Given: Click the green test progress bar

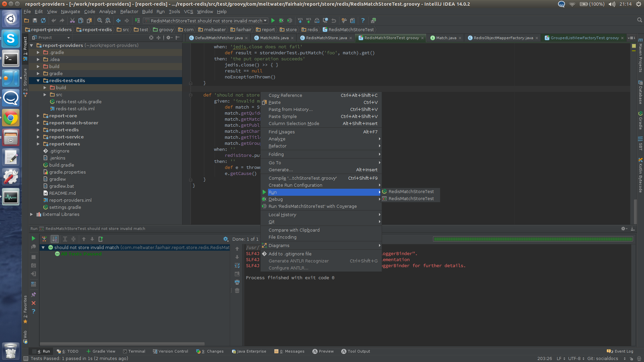Looking at the screenshot, I should (533, 239).
